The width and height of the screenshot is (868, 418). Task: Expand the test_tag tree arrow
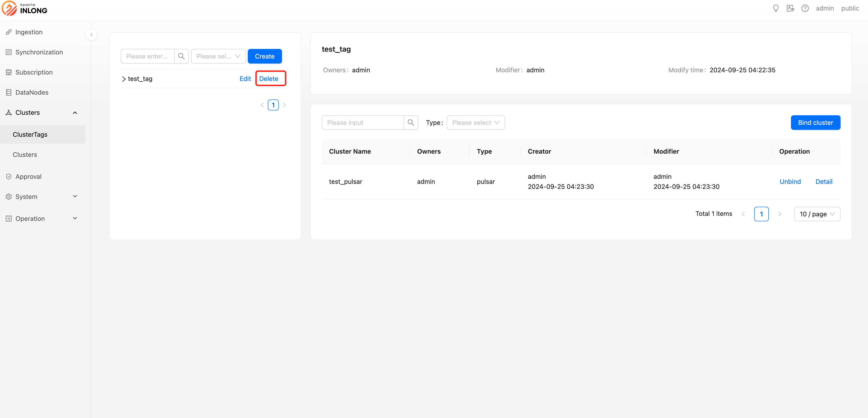click(x=124, y=79)
